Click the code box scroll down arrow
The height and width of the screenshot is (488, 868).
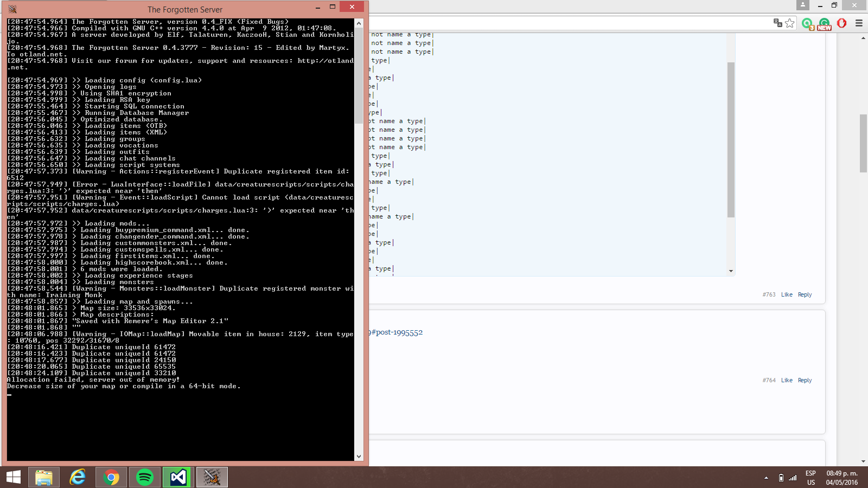pos(731,271)
